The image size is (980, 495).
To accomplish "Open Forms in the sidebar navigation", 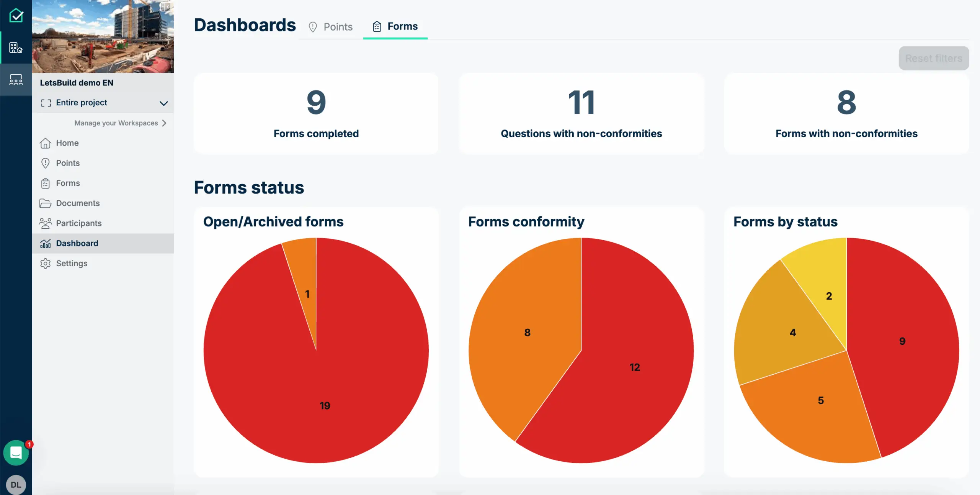I will [68, 183].
